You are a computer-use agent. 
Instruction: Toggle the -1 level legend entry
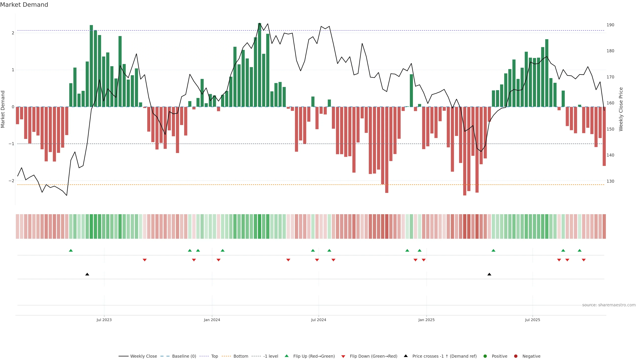pyautogui.click(x=271, y=356)
